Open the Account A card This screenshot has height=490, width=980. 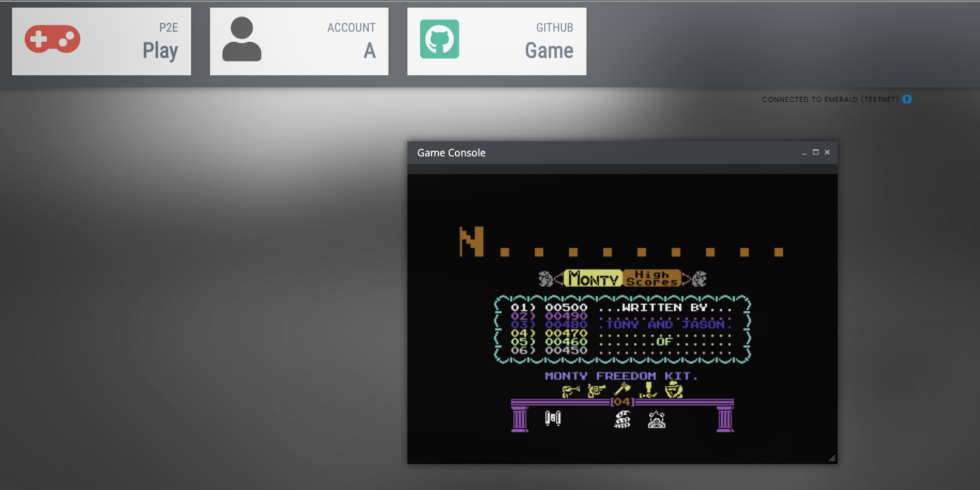click(299, 41)
